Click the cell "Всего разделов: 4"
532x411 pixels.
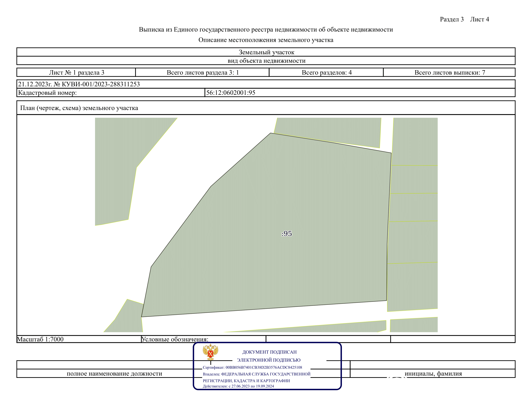[x=326, y=72]
